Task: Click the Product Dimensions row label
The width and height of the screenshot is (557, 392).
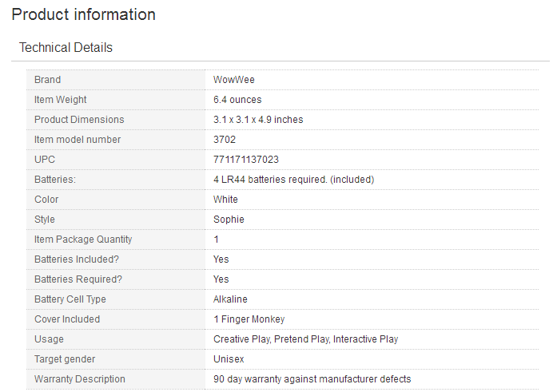Action: click(79, 120)
